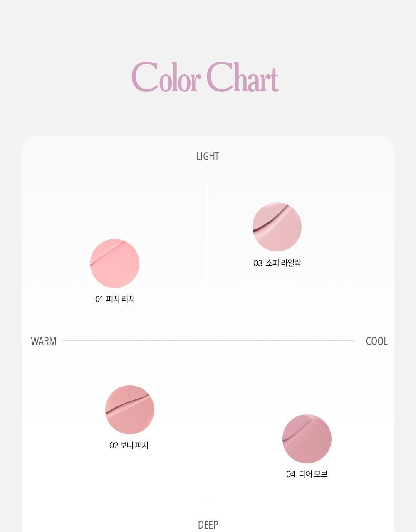Click the horizontal axis line's left end near WARM
Screen dimensions: 416x532
coord(64,340)
